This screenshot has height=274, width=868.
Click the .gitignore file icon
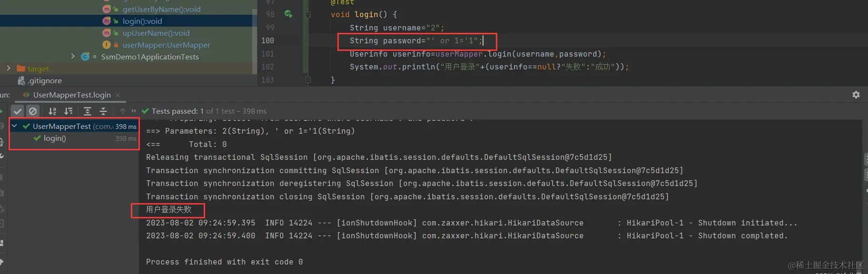21,81
